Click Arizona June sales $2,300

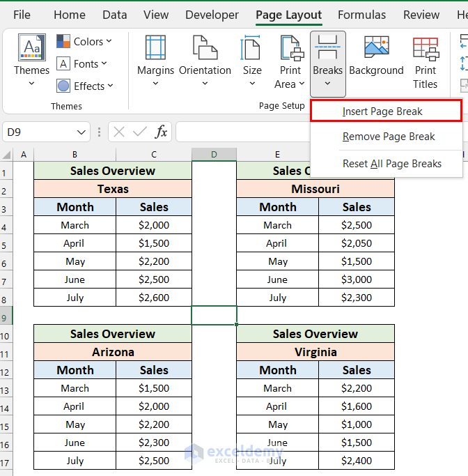(154, 443)
